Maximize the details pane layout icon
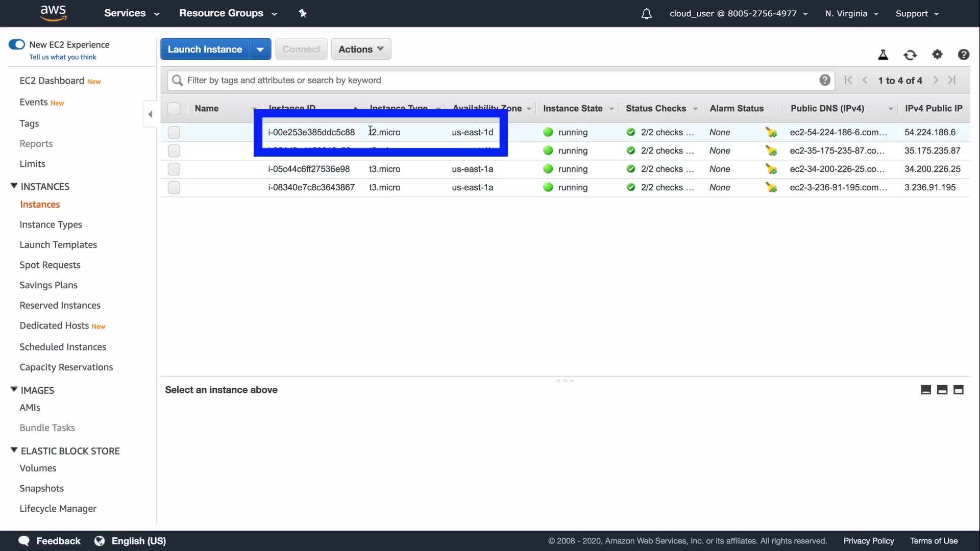 pos(959,390)
